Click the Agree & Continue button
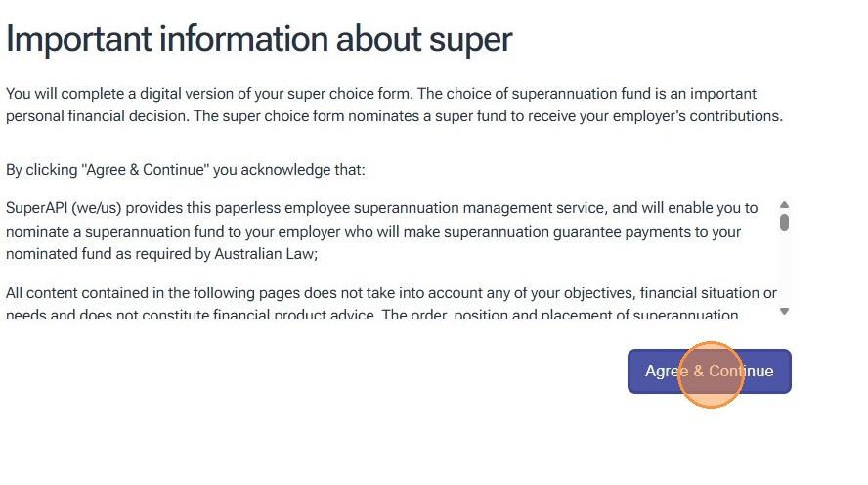Screen dimensions: 868x485 click(x=709, y=372)
